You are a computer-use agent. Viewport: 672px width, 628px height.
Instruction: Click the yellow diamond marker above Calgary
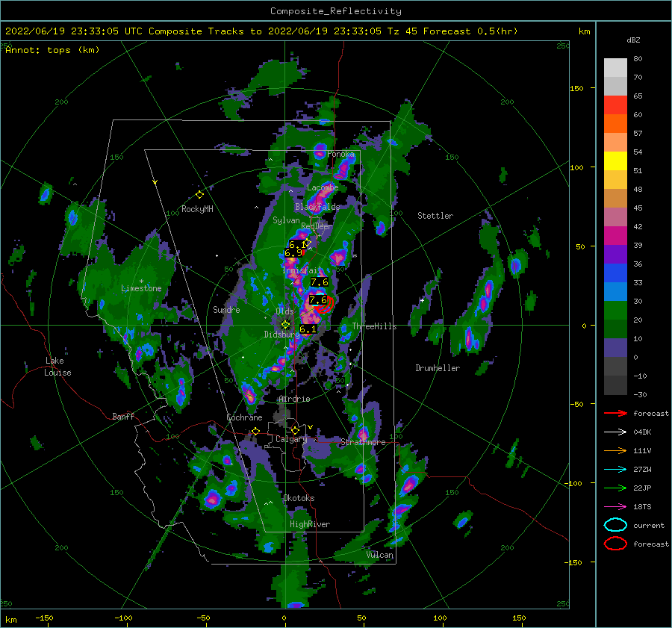pos(295,430)
